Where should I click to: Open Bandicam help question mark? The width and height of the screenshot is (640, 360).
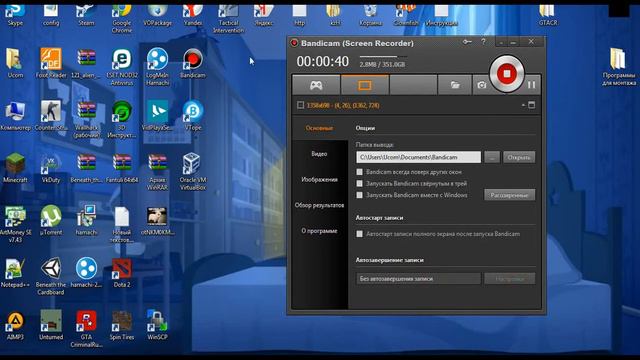483,42
